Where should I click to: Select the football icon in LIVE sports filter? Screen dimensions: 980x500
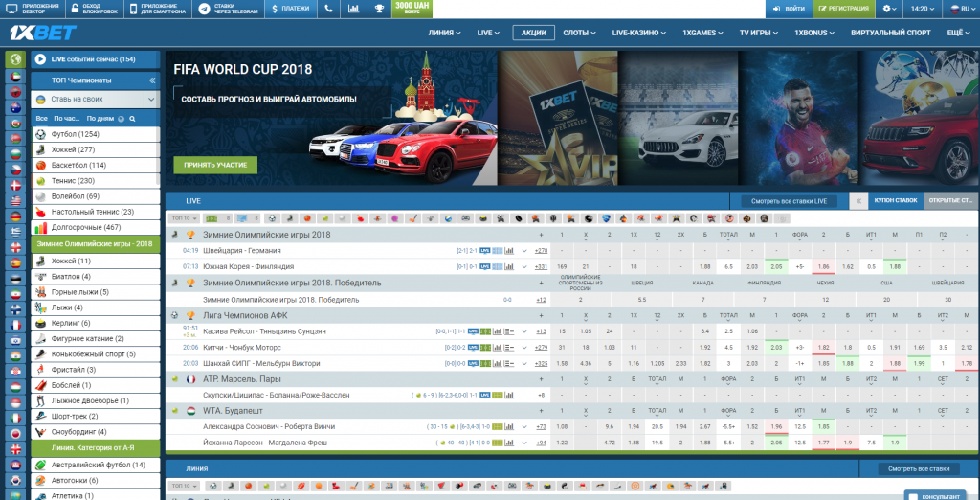[272, 218]
